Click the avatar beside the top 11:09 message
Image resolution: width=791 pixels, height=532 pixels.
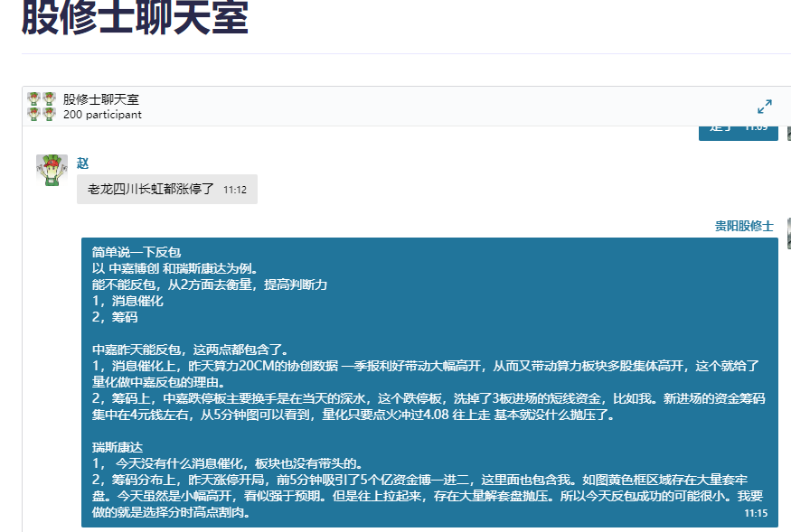coord(788,132)
